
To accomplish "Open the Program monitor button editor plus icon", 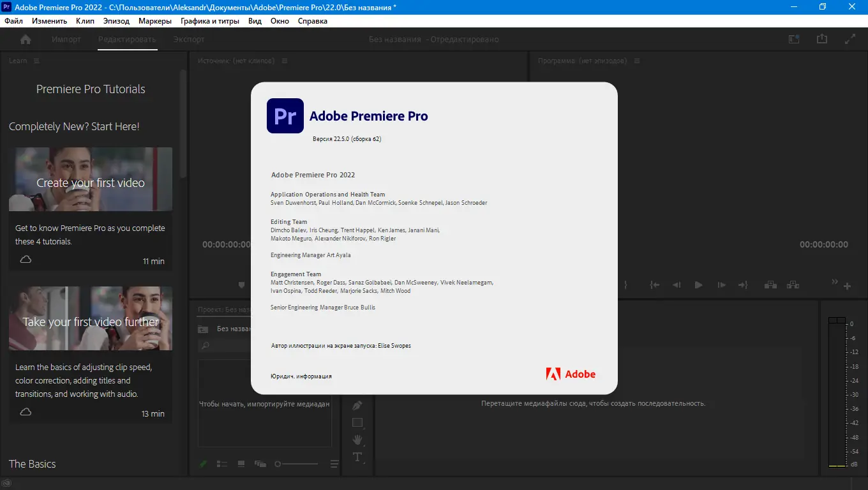I will pos(848,286).
